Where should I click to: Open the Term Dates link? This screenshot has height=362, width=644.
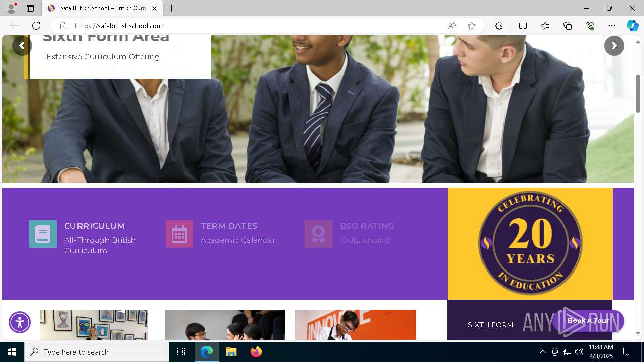pyautogui.click(x=228, y=226)
